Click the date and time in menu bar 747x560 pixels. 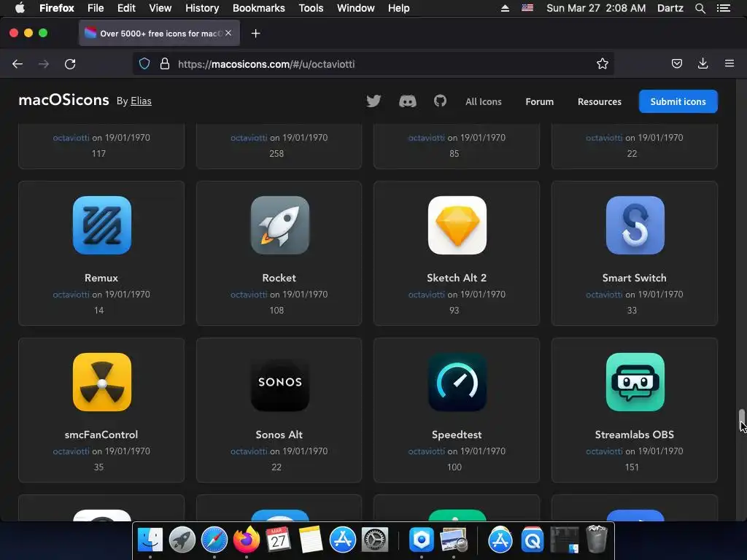coord(596,8)
